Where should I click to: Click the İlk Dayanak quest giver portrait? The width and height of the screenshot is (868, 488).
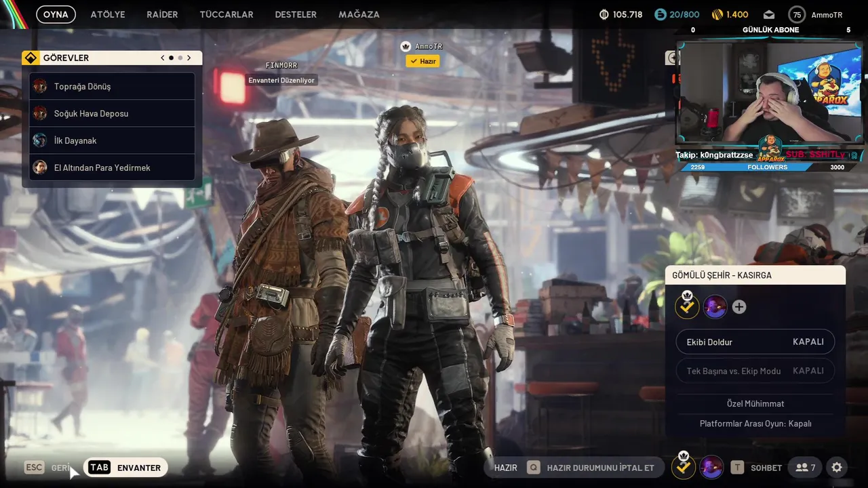tap(40, 140)
